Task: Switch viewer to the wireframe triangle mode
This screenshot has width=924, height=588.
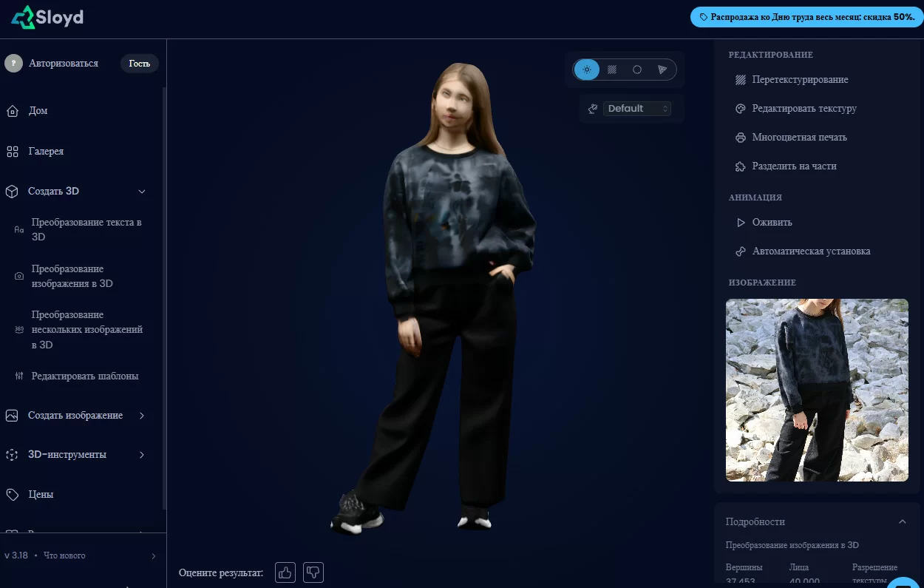Action: pyautogui.click(x=662, y=70)
